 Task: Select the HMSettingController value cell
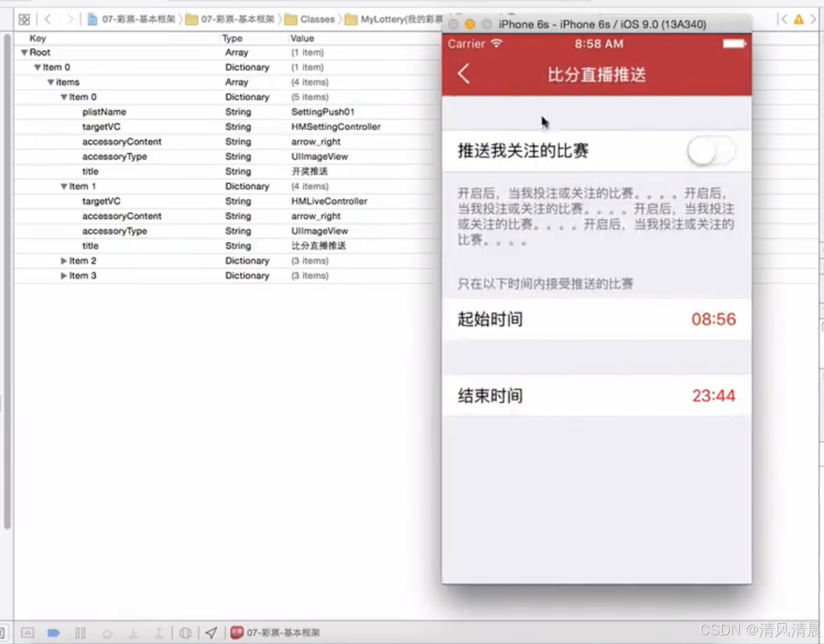336,127
